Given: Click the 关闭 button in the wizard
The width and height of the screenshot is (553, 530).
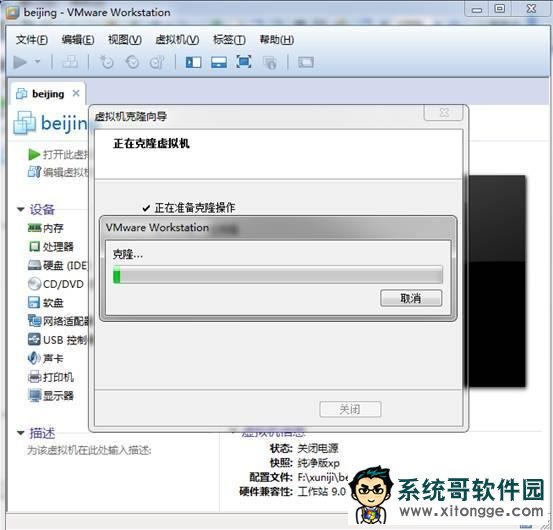Looking at the screenshot, I should pos(350,409).
